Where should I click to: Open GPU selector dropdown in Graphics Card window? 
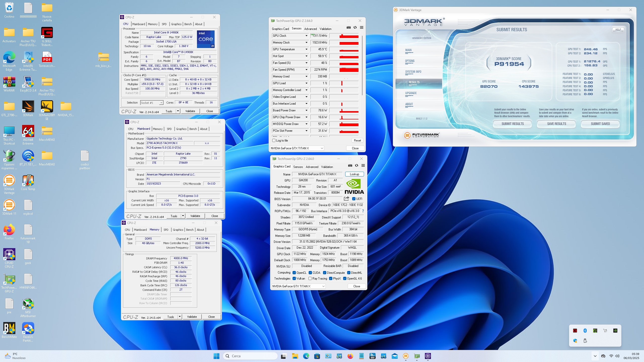[298, 286]
